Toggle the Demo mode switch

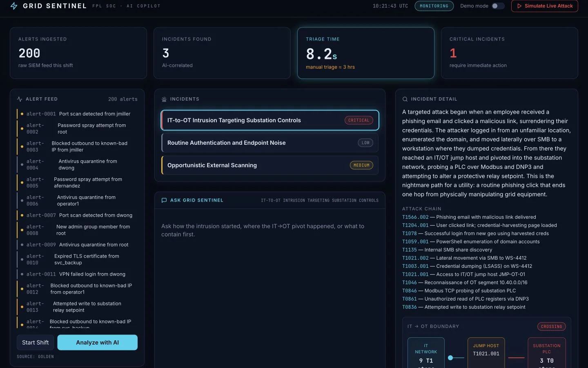pos(498,6)
